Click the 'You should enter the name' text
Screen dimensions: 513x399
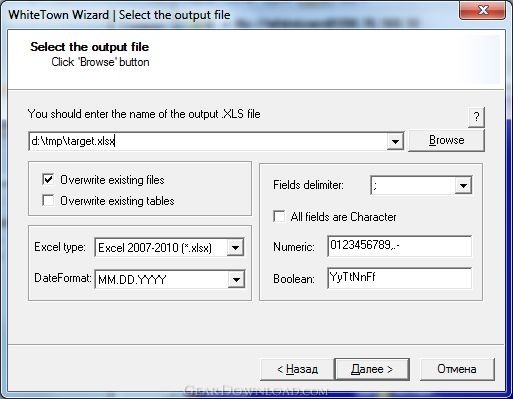[144, 114]
